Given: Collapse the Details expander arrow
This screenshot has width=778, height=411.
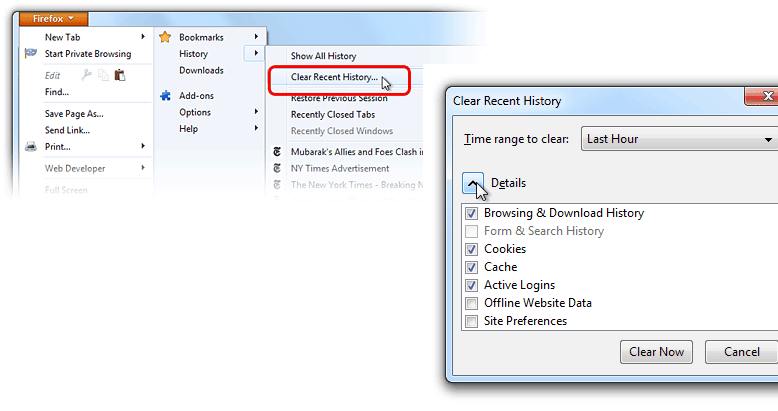Looking at the screenshot, I should pos(474,183).
